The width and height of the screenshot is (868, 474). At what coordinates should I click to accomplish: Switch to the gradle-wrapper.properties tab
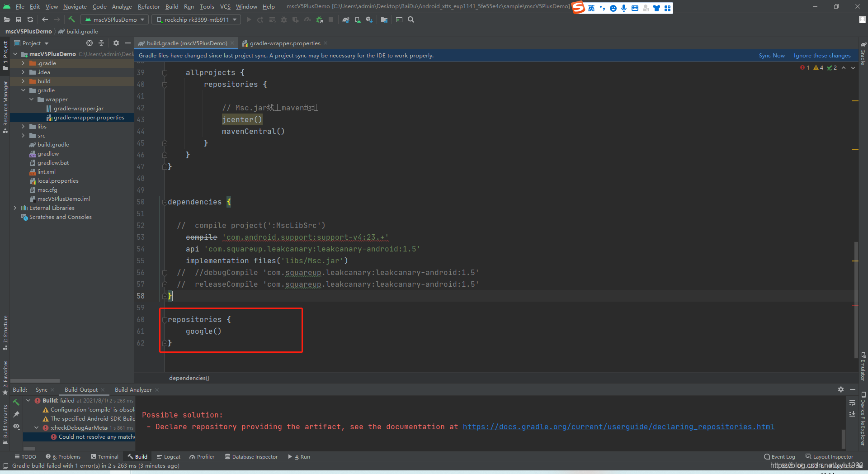284,43
